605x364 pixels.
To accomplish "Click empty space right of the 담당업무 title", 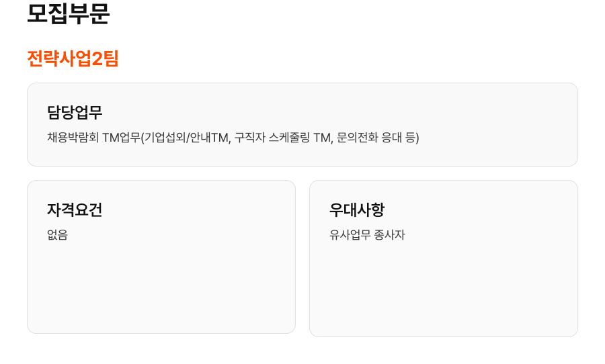I will (336, 112).
